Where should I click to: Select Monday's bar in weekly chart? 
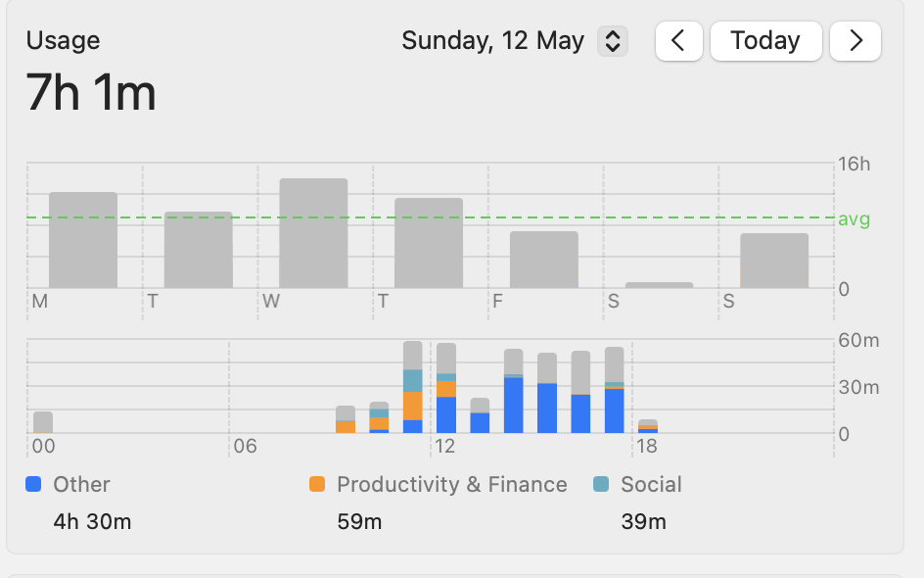83,240
